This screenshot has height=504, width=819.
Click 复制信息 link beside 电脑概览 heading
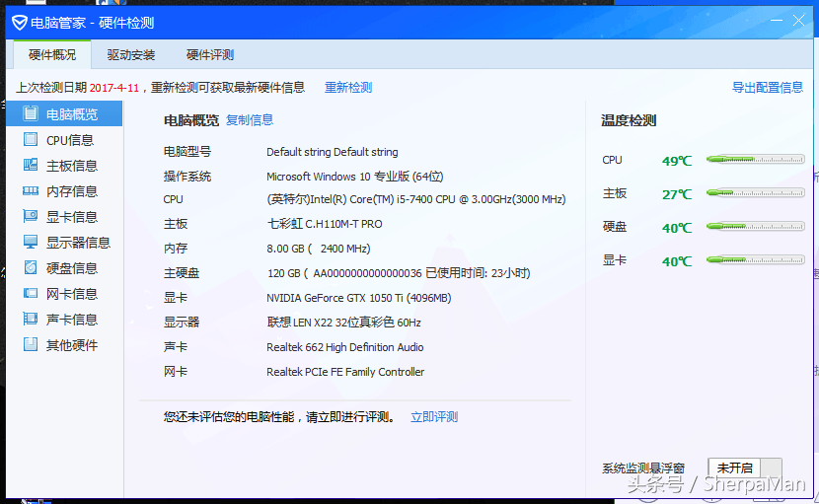coord(250,120)
